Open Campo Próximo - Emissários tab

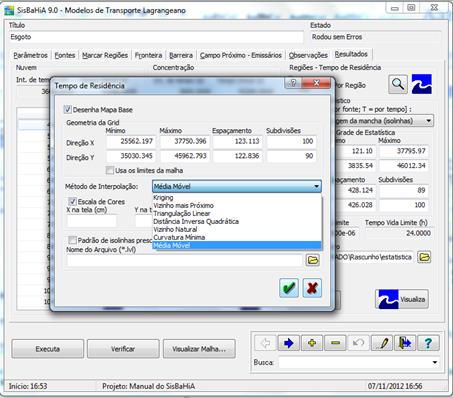[x=241, y=55]
